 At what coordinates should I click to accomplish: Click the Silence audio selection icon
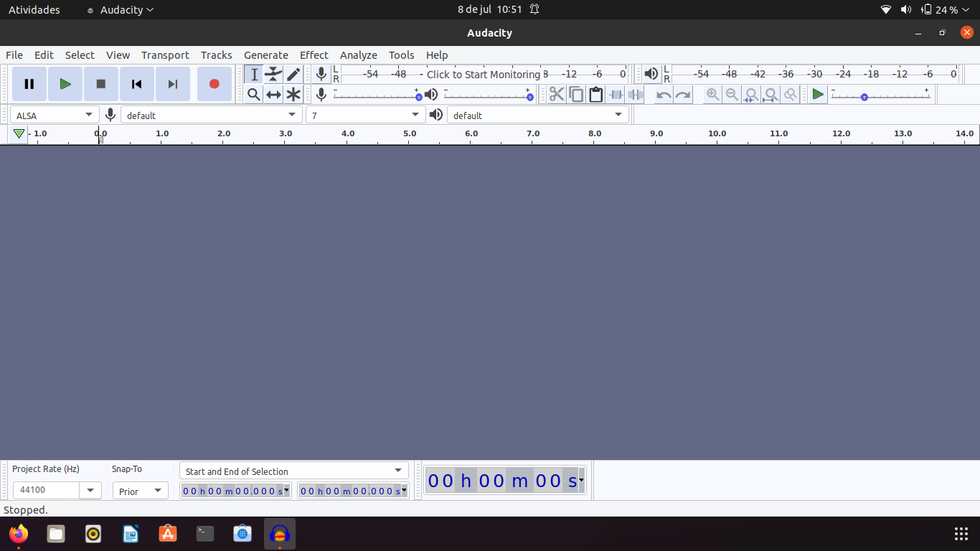tap(635, 94)
